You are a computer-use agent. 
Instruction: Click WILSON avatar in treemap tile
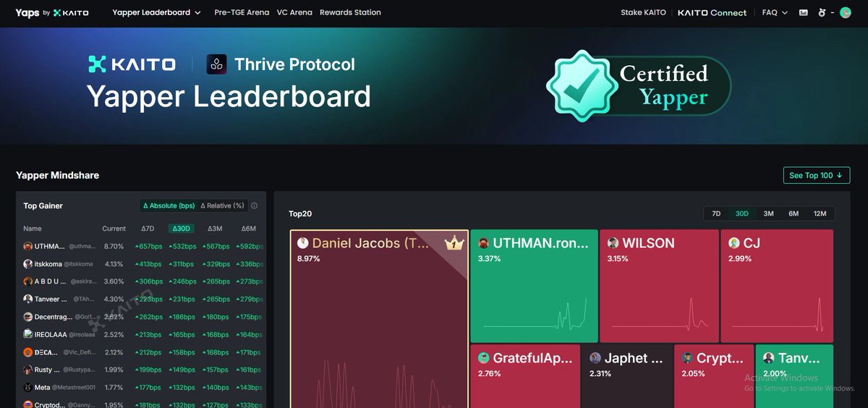pos(613,243)
